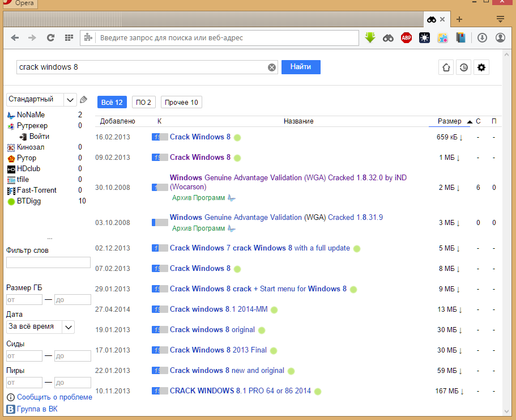This screenshot has width=516, height=420.
Task: Select the Всё 12 category tab
Action: tap(112, 102)
